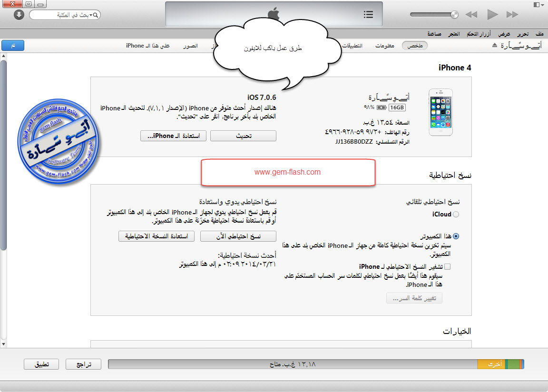Open the ملف menu
548x392 pixels.
click(x=539, y=34)
